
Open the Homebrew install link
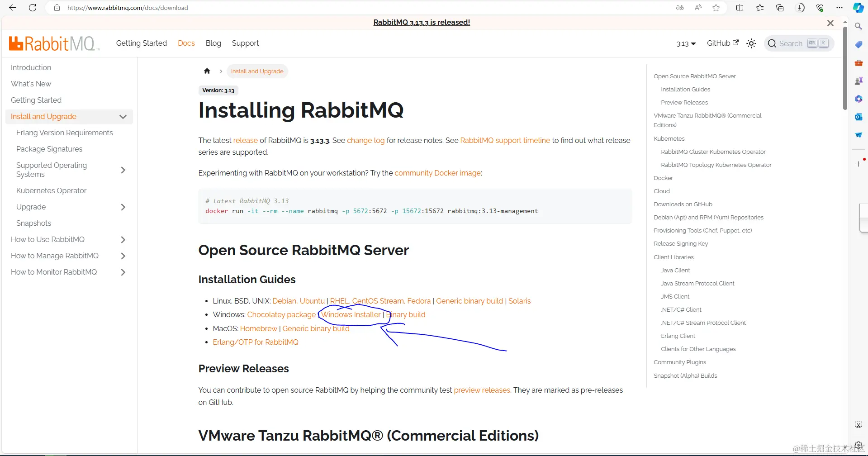(x=258, y=328)
